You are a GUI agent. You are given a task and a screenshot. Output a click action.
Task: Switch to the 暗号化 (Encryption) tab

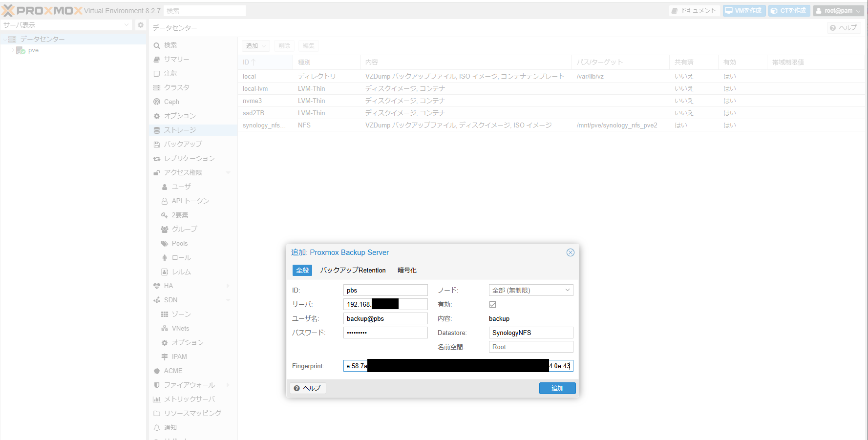[x=407, y=270]
